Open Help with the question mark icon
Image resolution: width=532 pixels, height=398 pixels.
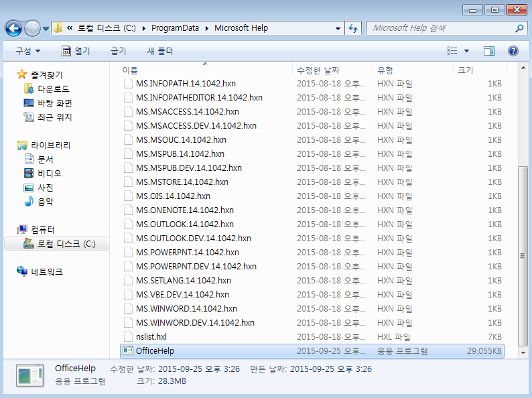[x=513, y=51]
